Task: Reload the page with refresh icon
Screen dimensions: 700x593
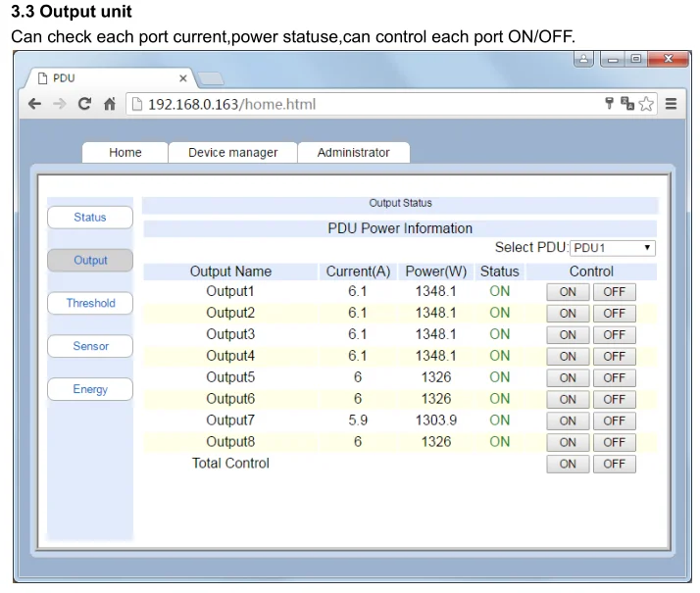Action: point(85,104)
